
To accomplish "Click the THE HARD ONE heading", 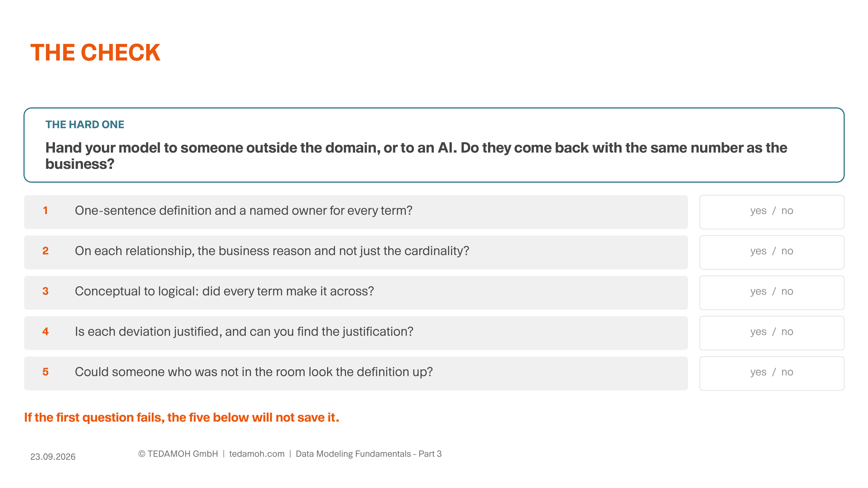I will point(85,125).
